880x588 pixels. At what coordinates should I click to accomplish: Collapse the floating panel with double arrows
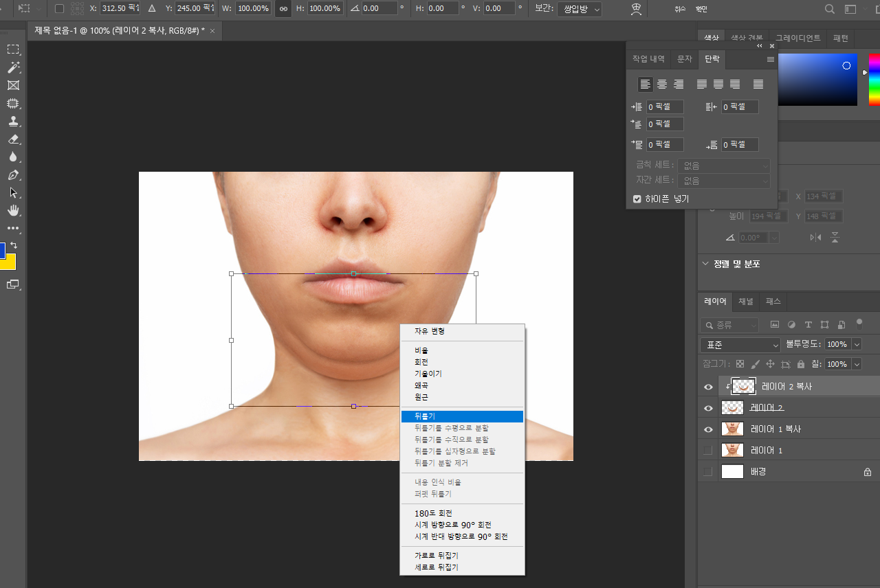pos(760,45)
